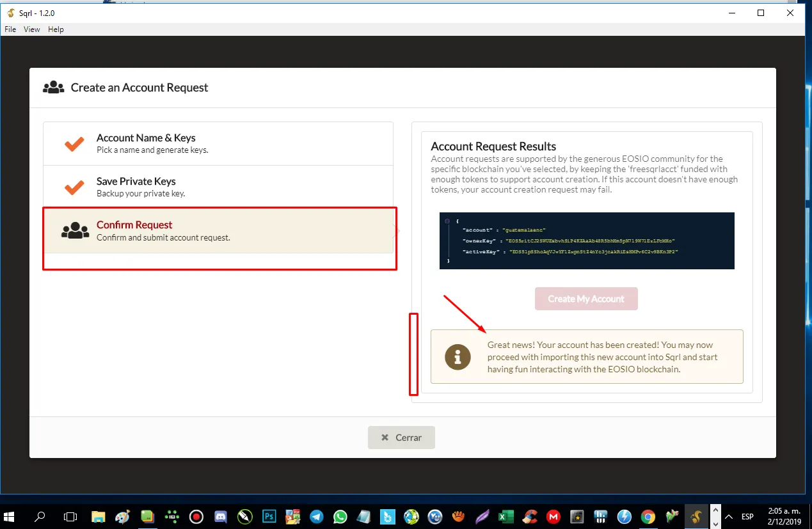Click the checkmark beside Account Name & Keys

tap(74, 143)
